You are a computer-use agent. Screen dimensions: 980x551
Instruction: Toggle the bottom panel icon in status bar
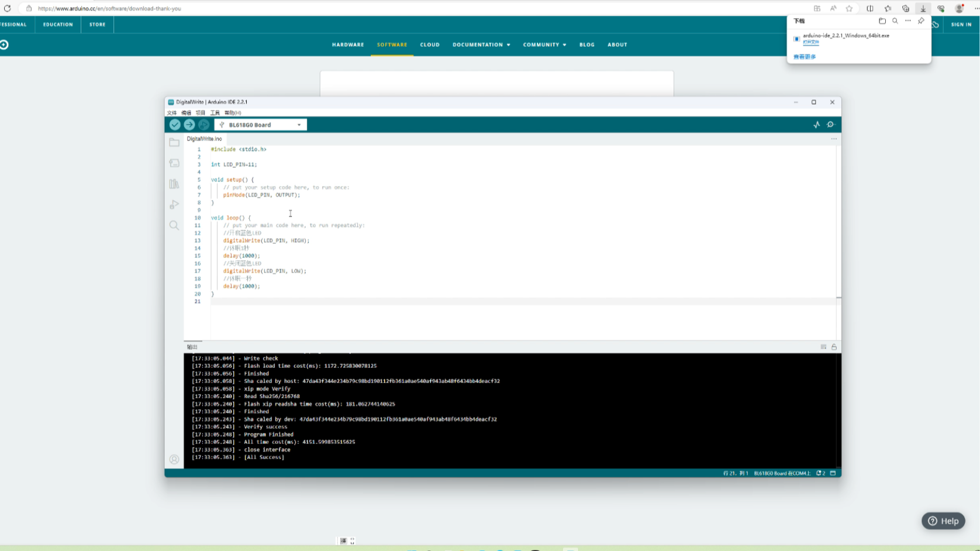[833, 473]
